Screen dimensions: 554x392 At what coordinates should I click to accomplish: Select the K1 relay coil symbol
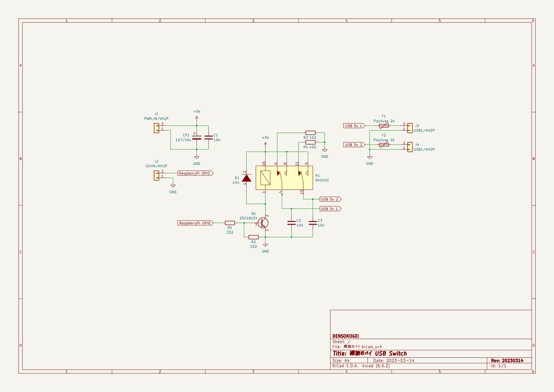coord(265,178)
